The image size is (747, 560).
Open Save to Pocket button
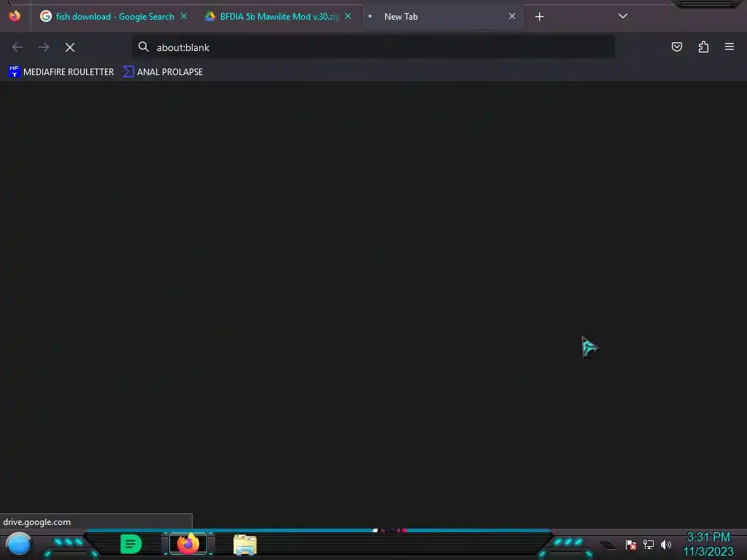pos(677,47)
